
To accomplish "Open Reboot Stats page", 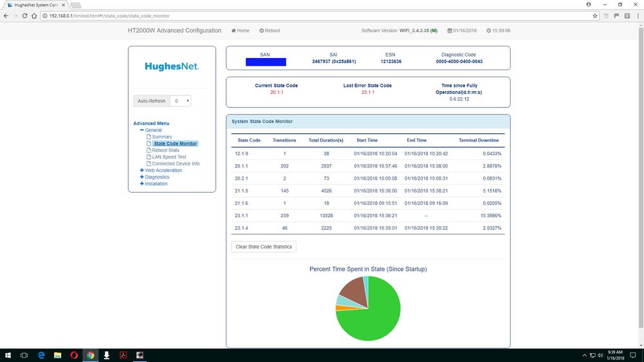I will pos(166,150).
